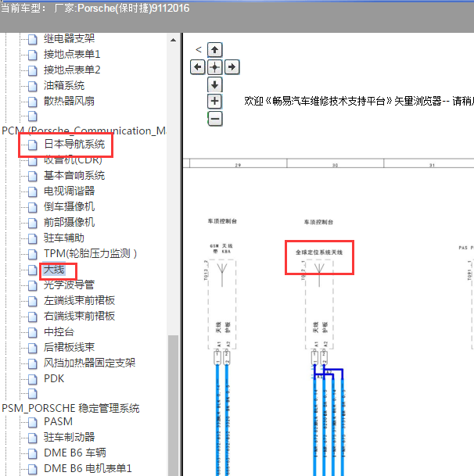Open 收音机(CDR) diagram
The width and height of the screenshot is (474, 476).
[73, 160]
